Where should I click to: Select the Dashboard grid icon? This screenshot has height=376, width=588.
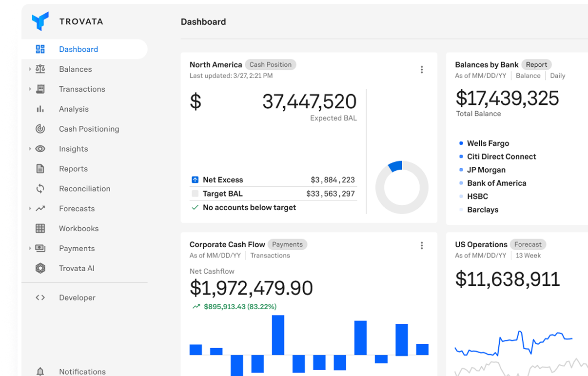(40, 49)
